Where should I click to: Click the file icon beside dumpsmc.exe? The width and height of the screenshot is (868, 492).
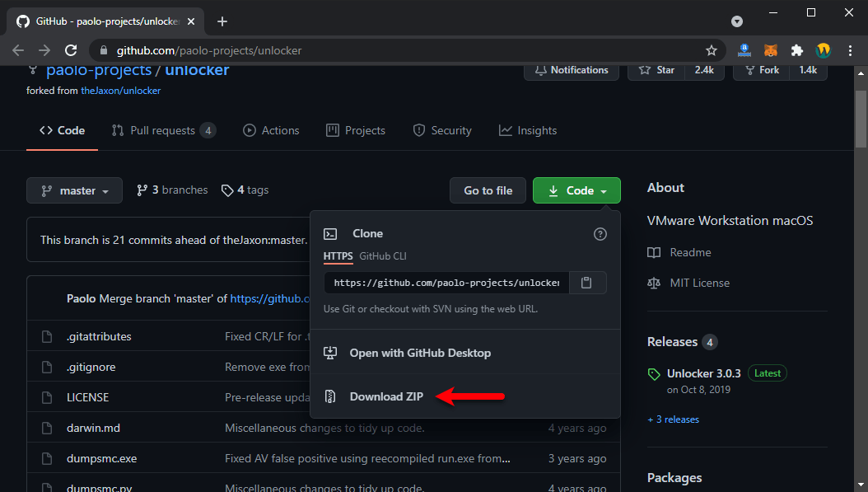[47, 458]
